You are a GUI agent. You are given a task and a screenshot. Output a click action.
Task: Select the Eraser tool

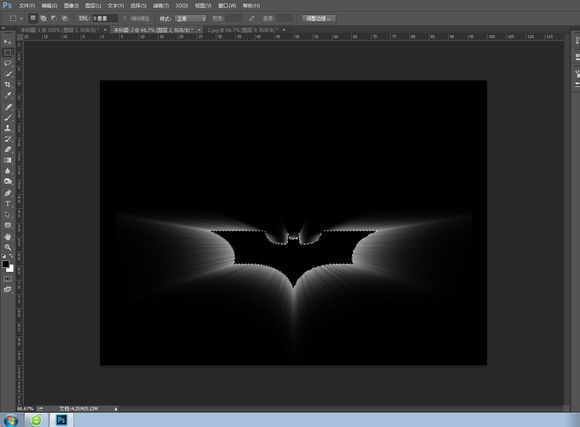pyautogui.click(x=7, y=149)
